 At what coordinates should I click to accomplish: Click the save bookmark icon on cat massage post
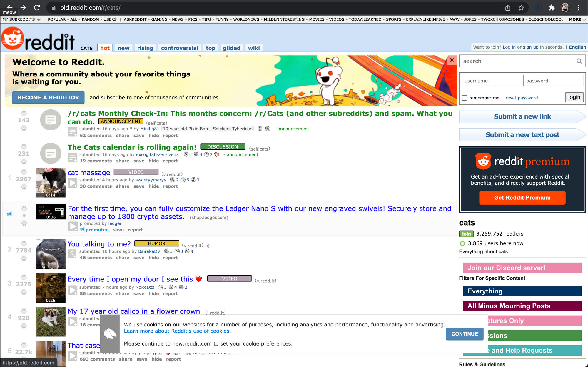click(x=138, y=186)
